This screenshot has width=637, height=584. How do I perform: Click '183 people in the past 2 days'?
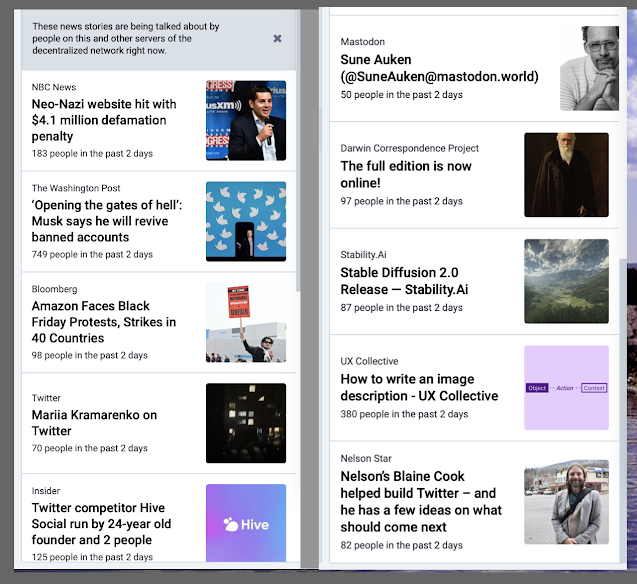click(x=92, y=154)
